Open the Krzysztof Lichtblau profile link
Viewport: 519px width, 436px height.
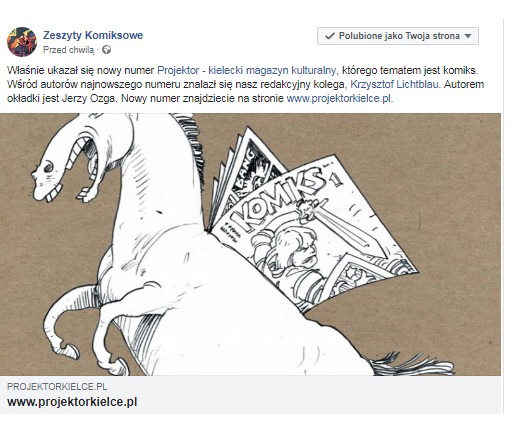pos(394,84)
